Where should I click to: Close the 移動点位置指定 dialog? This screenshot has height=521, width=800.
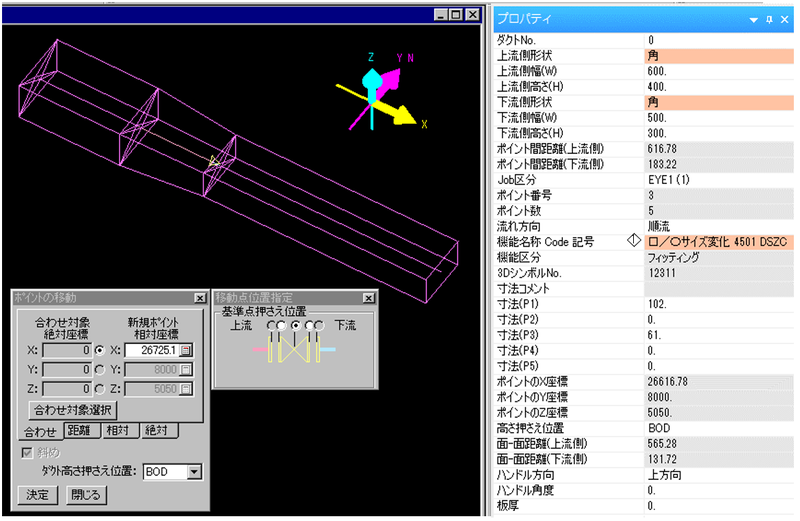(368, 298)
